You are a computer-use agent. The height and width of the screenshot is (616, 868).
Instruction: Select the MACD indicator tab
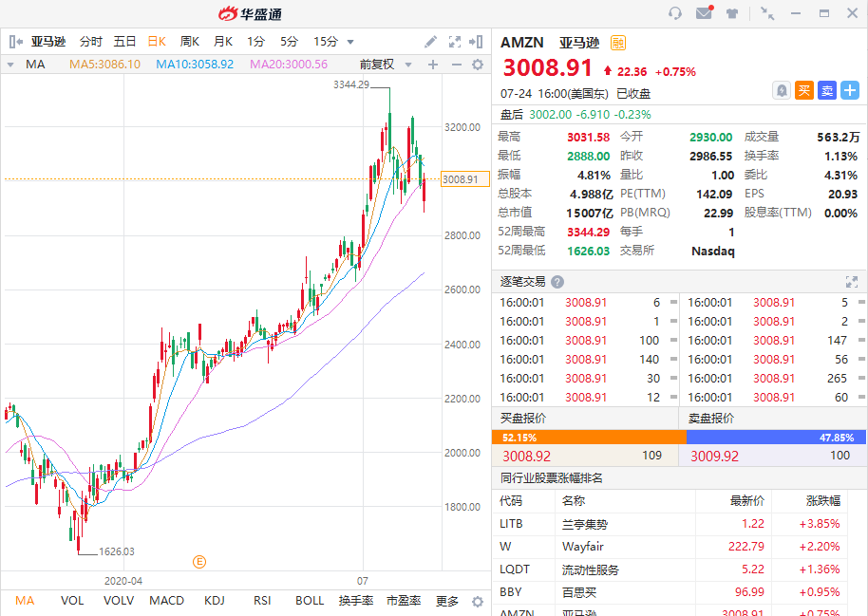(x=166, y=601)
